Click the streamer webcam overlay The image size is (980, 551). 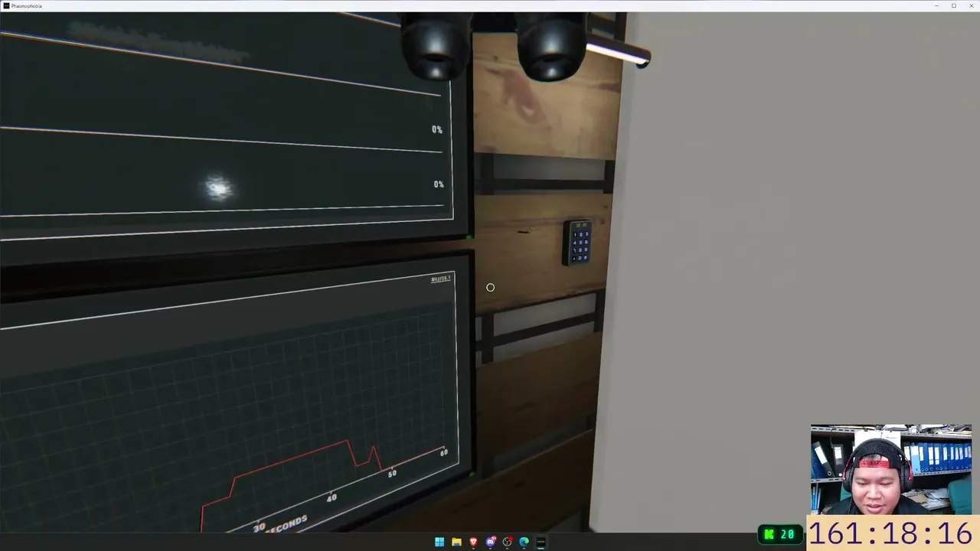point(891,469)
